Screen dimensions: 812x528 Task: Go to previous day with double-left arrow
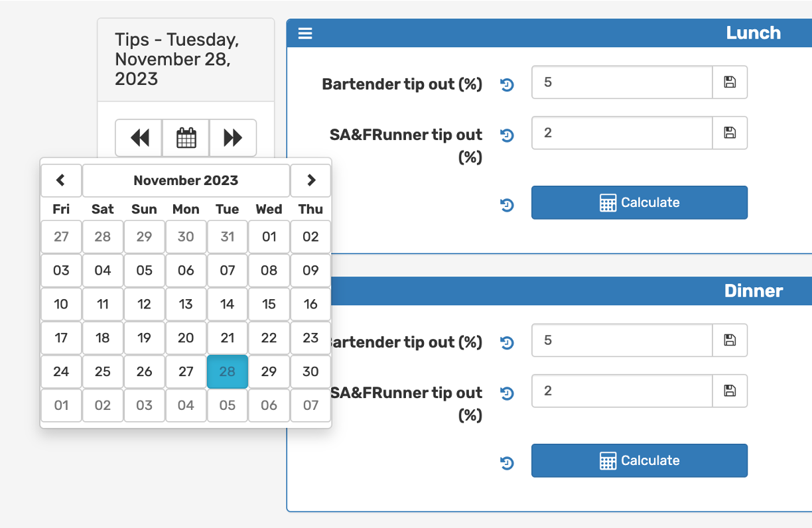tap(139, 138)
